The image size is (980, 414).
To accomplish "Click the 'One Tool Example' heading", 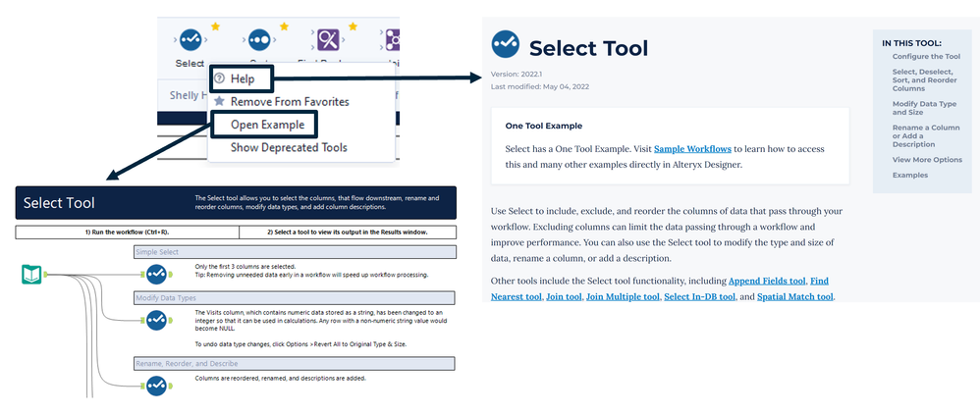I will coord(544,126).
